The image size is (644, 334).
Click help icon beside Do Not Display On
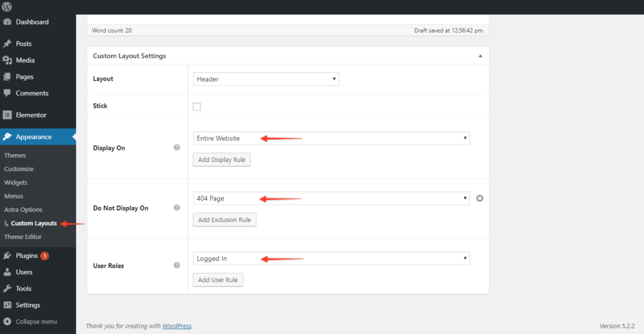tap(177, 208)
